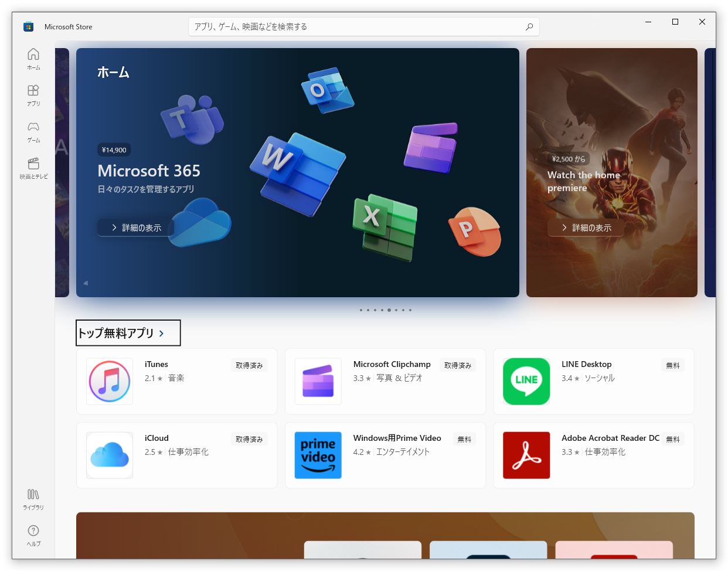Open the Games (ゲーム) section in sidebar
The image size is (728, 571).
[x=33, y=131]
